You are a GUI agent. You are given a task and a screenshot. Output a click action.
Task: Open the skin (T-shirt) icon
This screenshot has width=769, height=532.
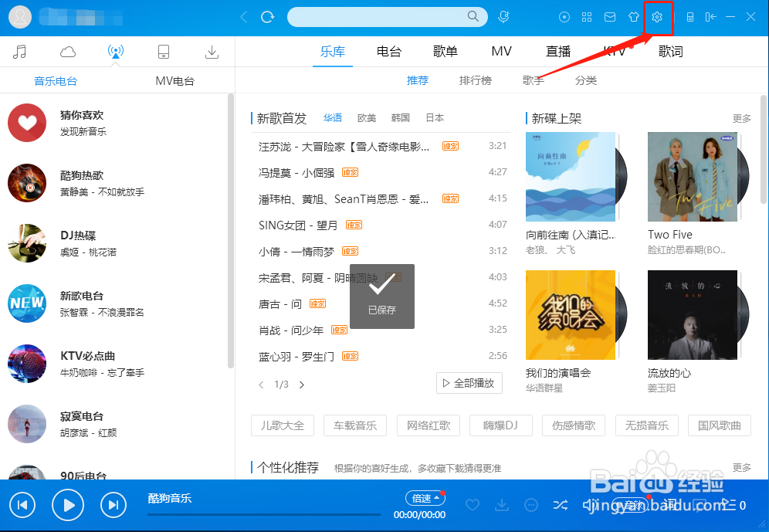pyautogui.click(x=634, y=17)
